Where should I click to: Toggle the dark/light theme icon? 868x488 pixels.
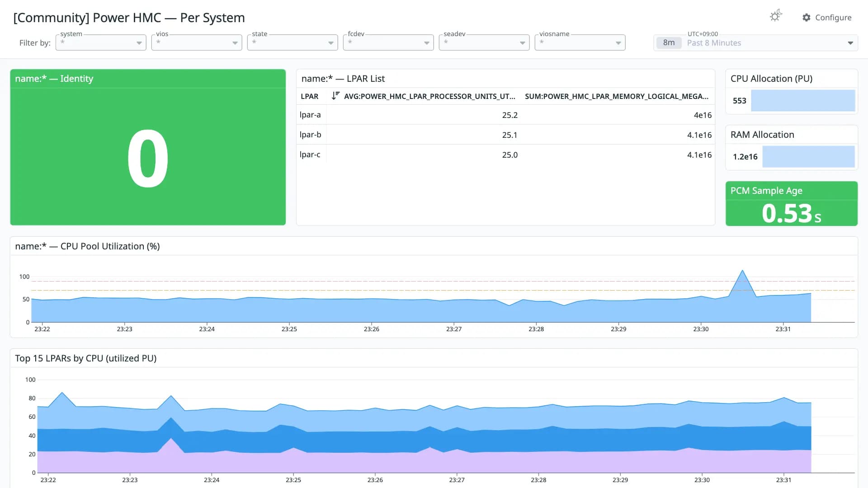point(776,16)
